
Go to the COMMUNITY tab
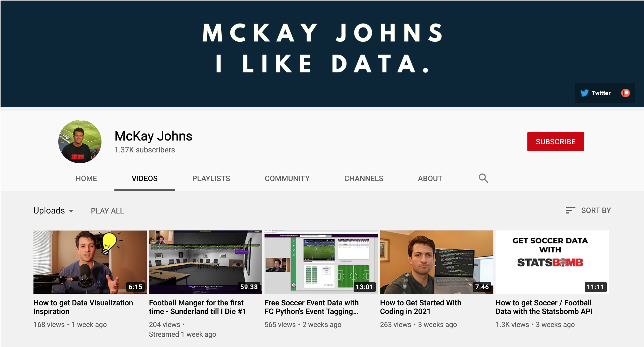[287, 178]
